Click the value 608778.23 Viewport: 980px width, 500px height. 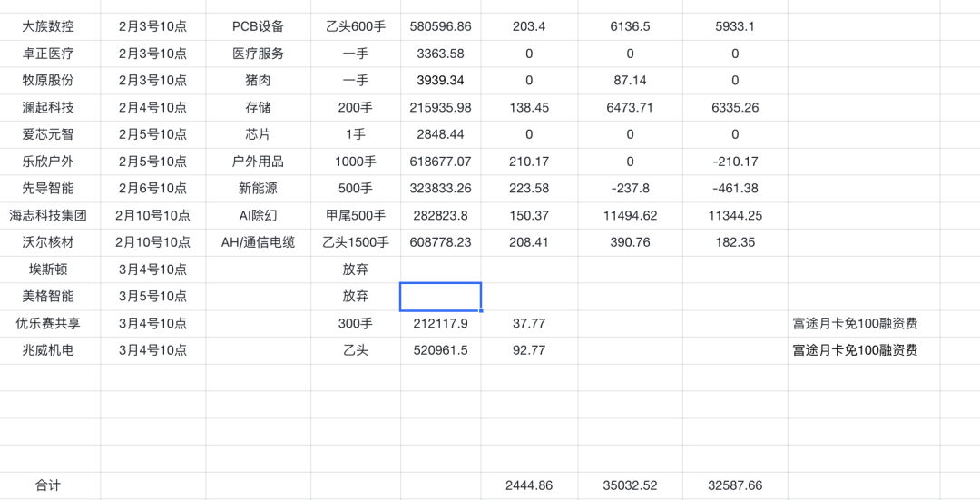coord(441,242)
